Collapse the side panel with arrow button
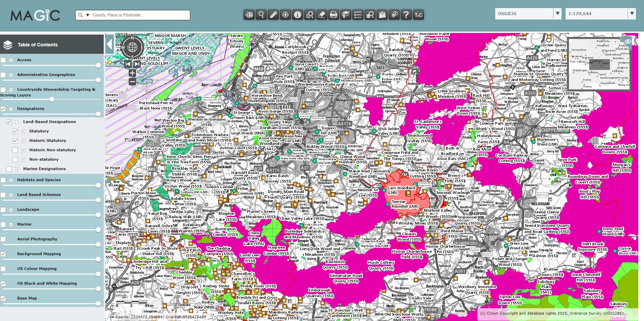 (x=109, y=44)
